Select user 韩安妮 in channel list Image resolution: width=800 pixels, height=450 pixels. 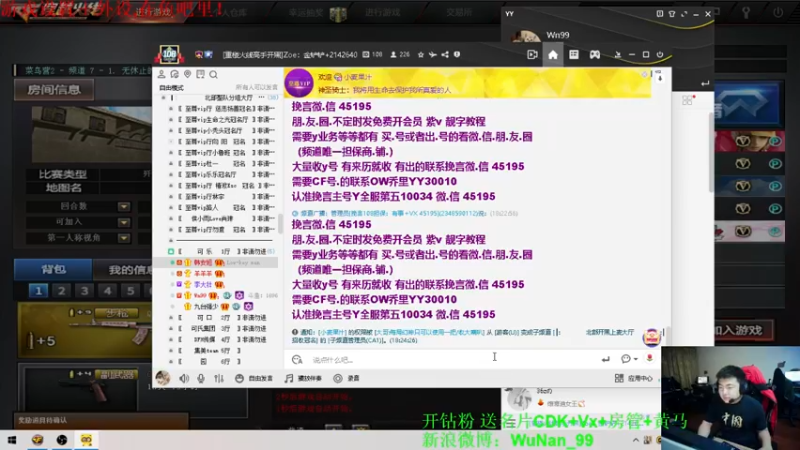click(203, 262)
